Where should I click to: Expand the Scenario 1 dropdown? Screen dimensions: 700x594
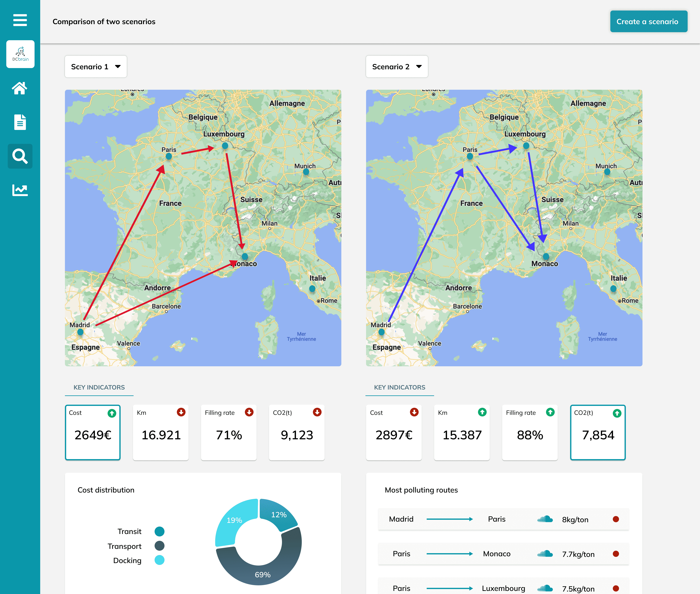click(96, 67)
